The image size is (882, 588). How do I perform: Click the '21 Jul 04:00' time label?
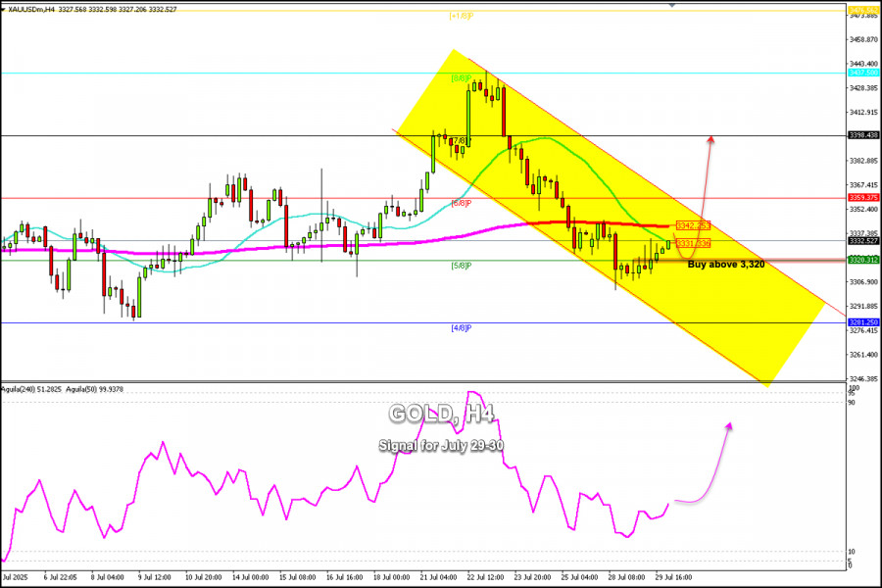point(438,577)
